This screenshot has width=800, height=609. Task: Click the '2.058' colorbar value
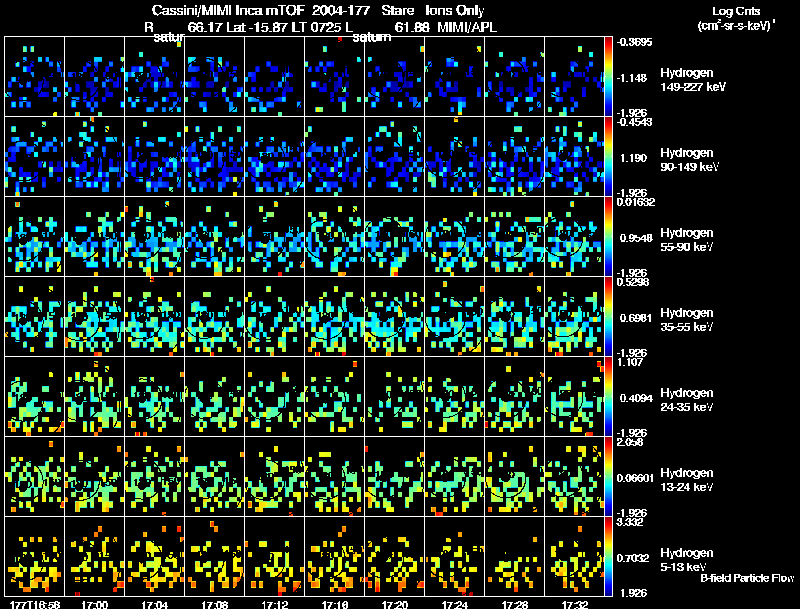coord(630,442)
